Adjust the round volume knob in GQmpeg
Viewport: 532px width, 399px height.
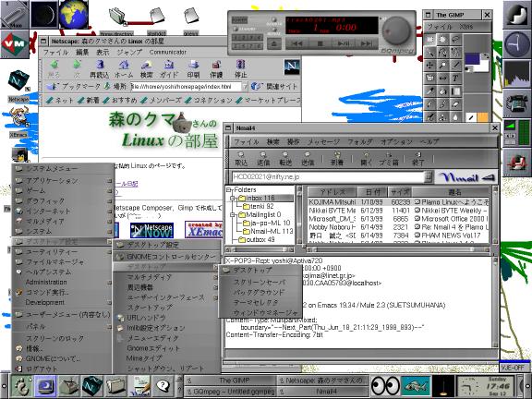[396, 30]
